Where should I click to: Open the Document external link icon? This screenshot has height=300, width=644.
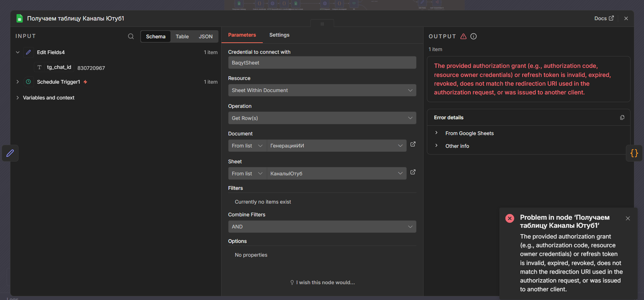(x=413, y=144)
